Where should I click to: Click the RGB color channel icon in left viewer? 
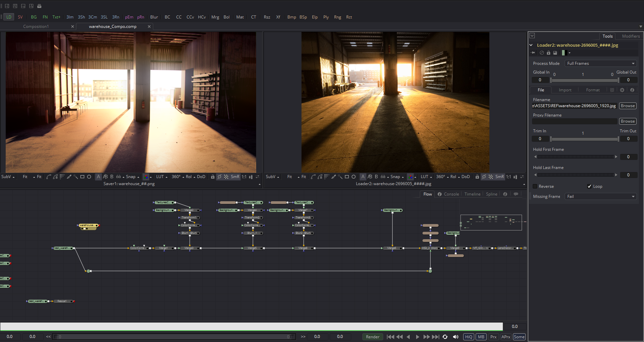pyautogui.click(x=146, y=177)
